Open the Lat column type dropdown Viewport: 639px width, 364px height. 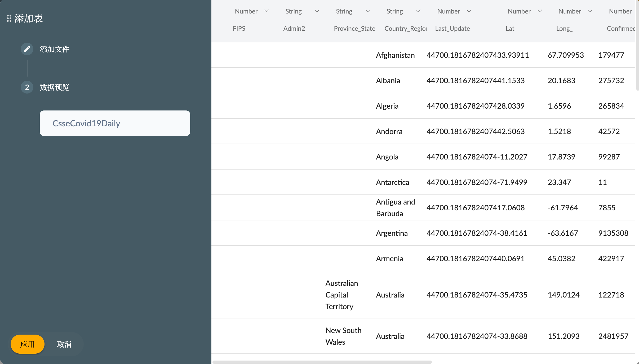point(539,11)
